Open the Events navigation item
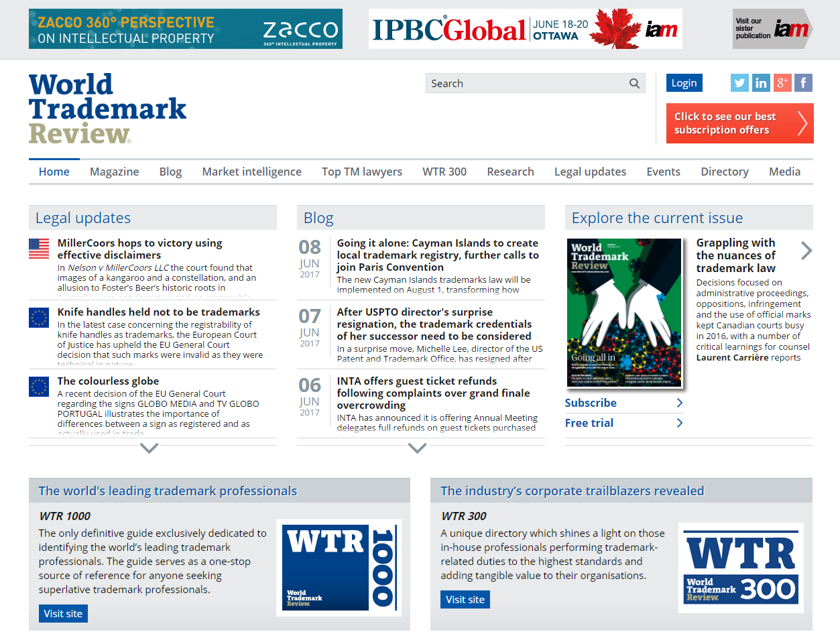 tap(664, 172)
